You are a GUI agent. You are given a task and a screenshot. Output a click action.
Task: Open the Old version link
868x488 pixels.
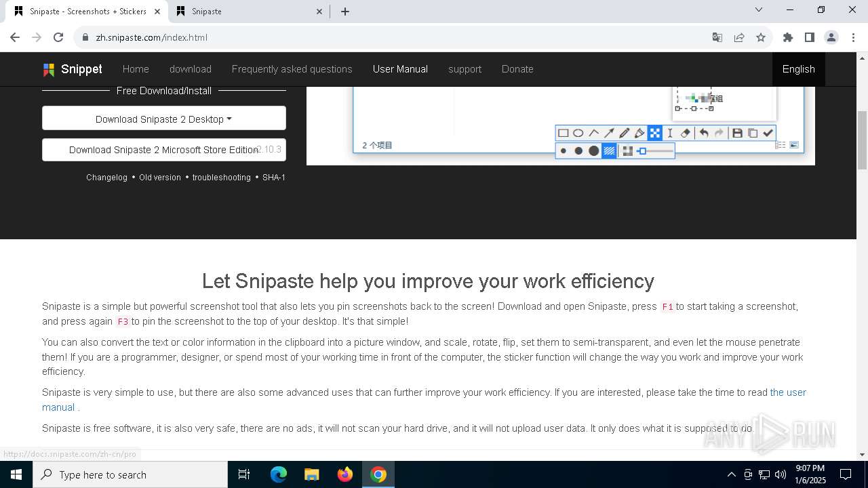(160, 178)
